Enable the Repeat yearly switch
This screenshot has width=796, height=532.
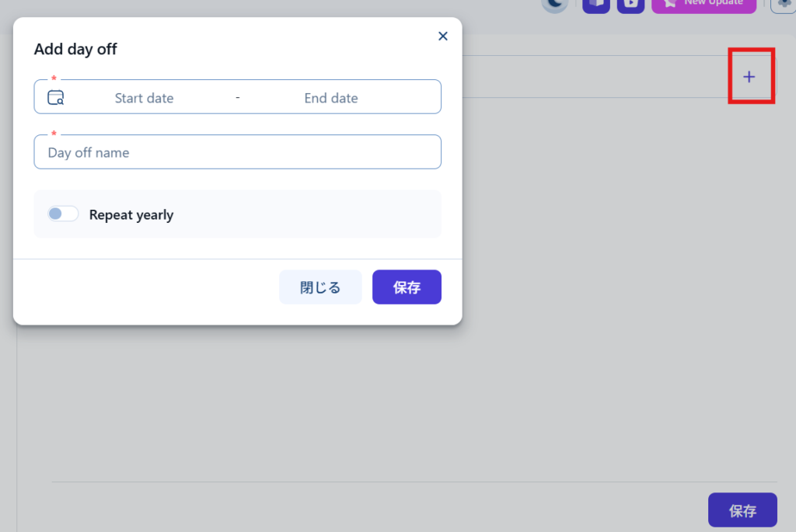click(63, 214)
